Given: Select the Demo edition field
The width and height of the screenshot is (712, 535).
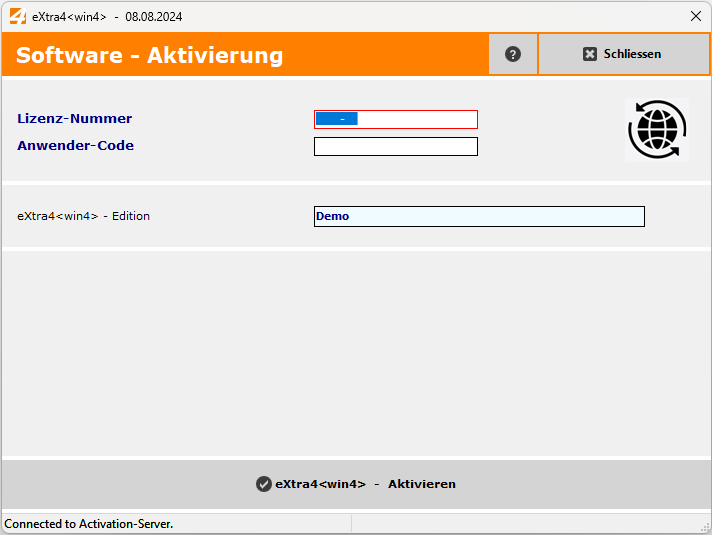Looking at the screenshot, I should coord(479,216).
